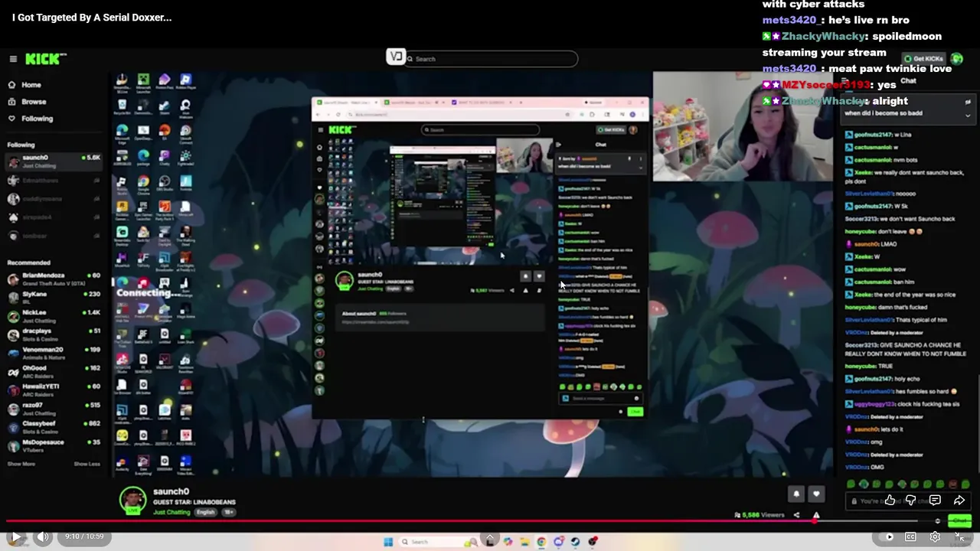
Task: Open BrianMendoza's recommended channel
Action: (x=54, y=279)
